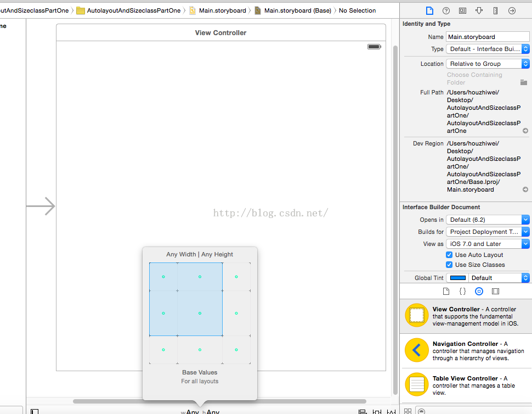The width and height of the screenshot is (532, 414).
Task: Click the battery icon in status bar
Action: click(374, 47)
